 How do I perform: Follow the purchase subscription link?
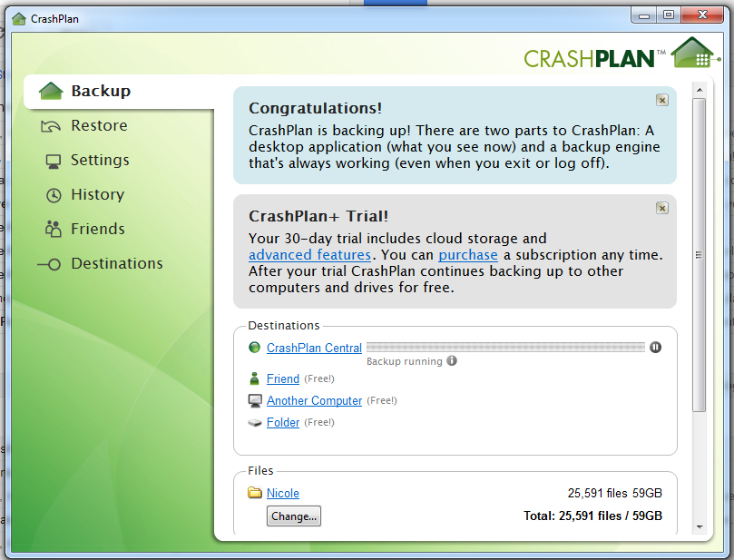pyautogui.click(x=467, y=255)
